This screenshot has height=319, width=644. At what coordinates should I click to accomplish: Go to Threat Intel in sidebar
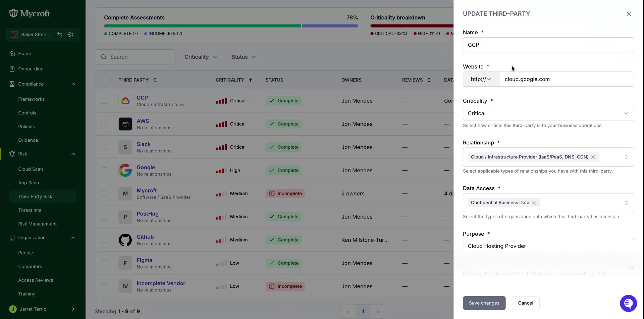coord(31,210)
